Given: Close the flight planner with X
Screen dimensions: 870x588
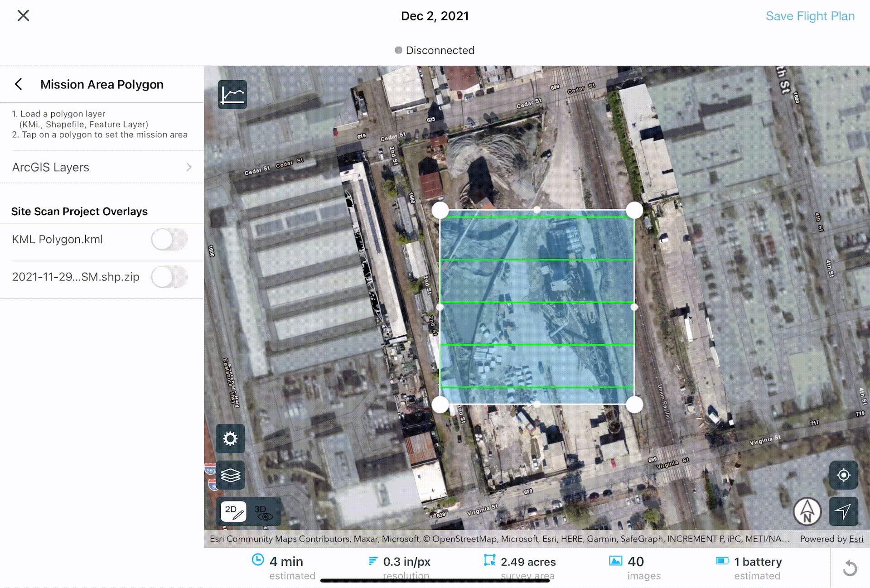Looking at the screenshot, I should coord(24,16).
